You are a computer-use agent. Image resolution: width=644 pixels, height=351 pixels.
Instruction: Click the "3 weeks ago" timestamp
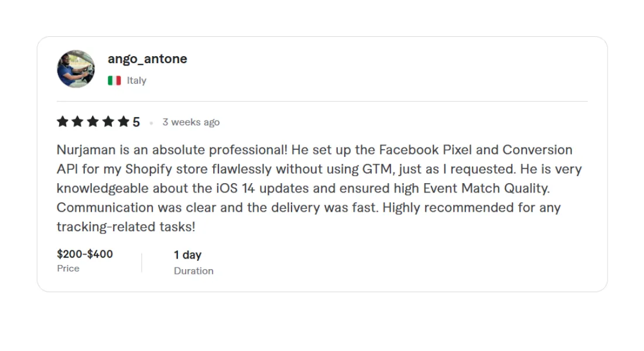click(x=191, y=122)
